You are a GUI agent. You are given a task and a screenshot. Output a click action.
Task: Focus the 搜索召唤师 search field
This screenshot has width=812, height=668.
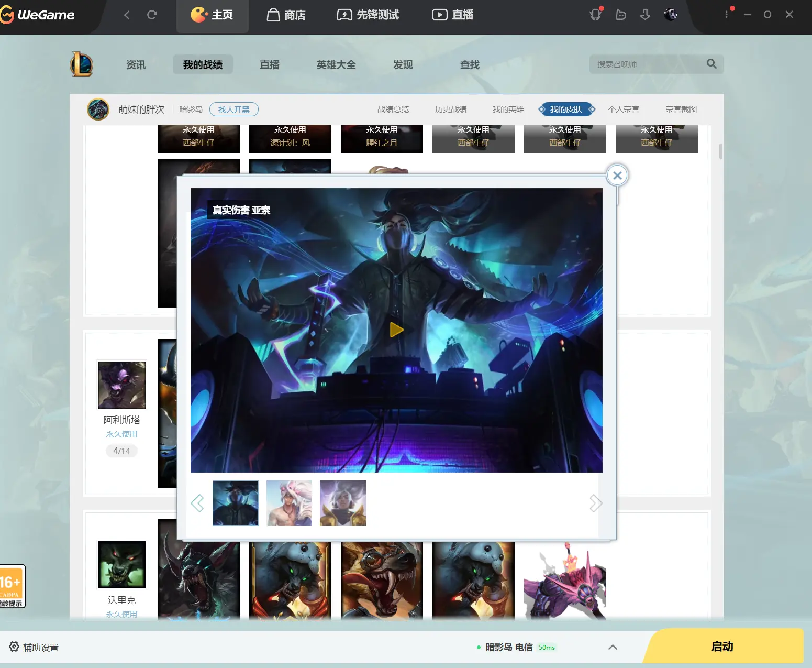[647, 64]
